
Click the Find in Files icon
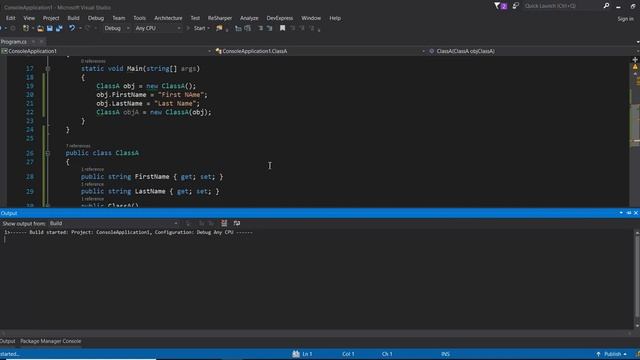[x=219, y=28]
